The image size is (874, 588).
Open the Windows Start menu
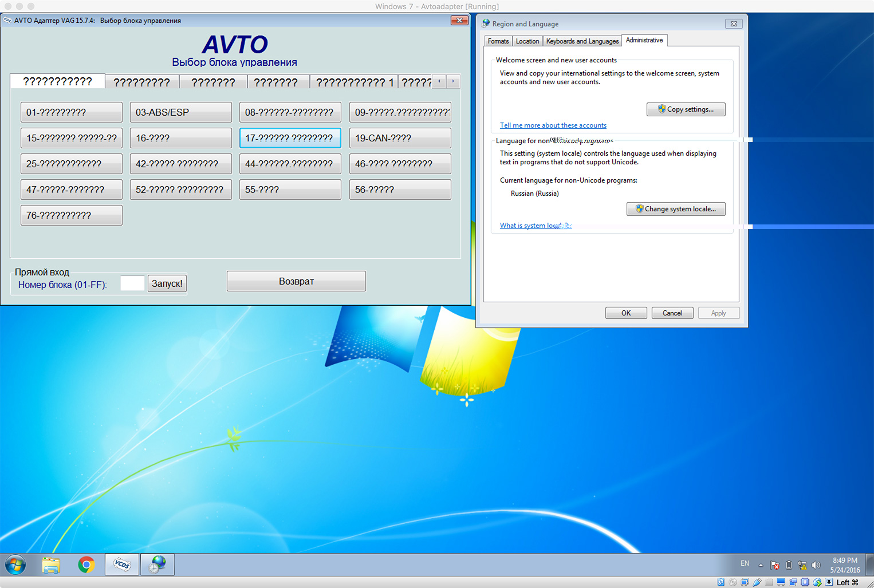click(15, 565)
